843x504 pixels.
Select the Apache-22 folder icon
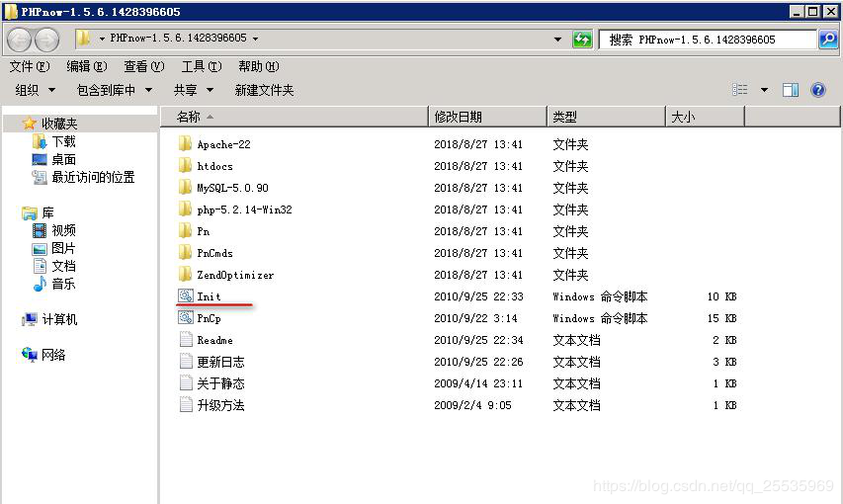pyautogui.click(x=185, y=143)
